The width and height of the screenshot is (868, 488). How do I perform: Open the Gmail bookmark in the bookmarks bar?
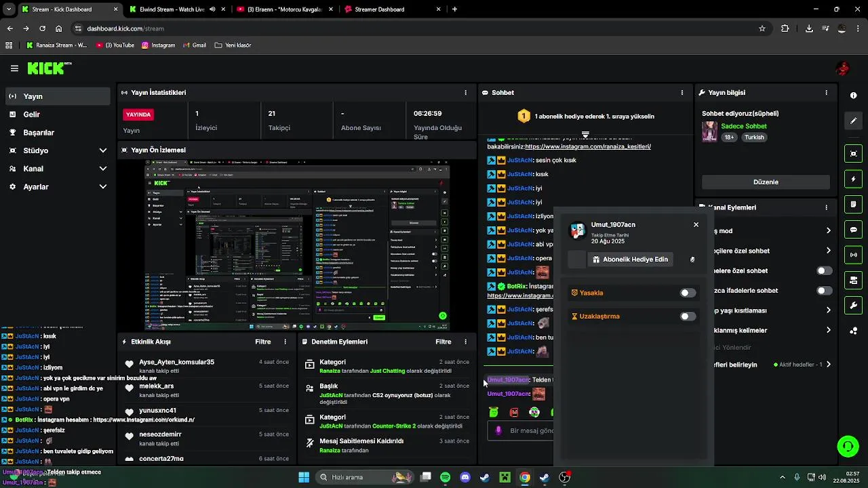point(195,45)
